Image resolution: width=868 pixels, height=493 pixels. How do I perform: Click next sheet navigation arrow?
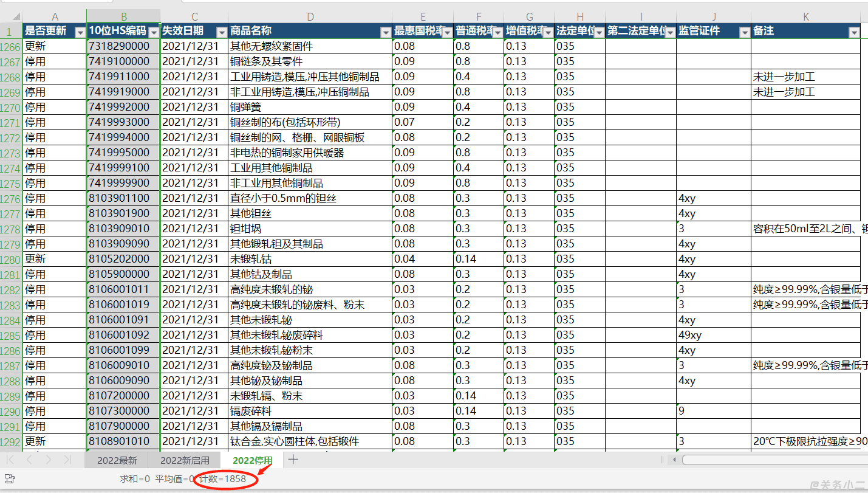click(49, 460)
